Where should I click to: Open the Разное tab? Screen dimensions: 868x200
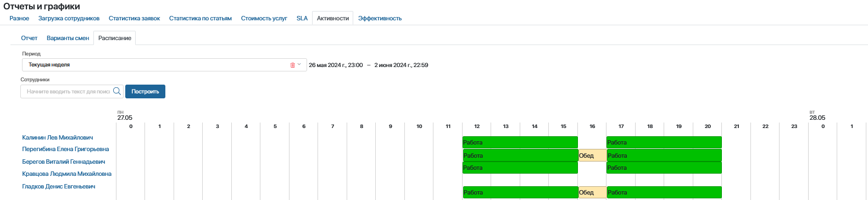(19, 18)
